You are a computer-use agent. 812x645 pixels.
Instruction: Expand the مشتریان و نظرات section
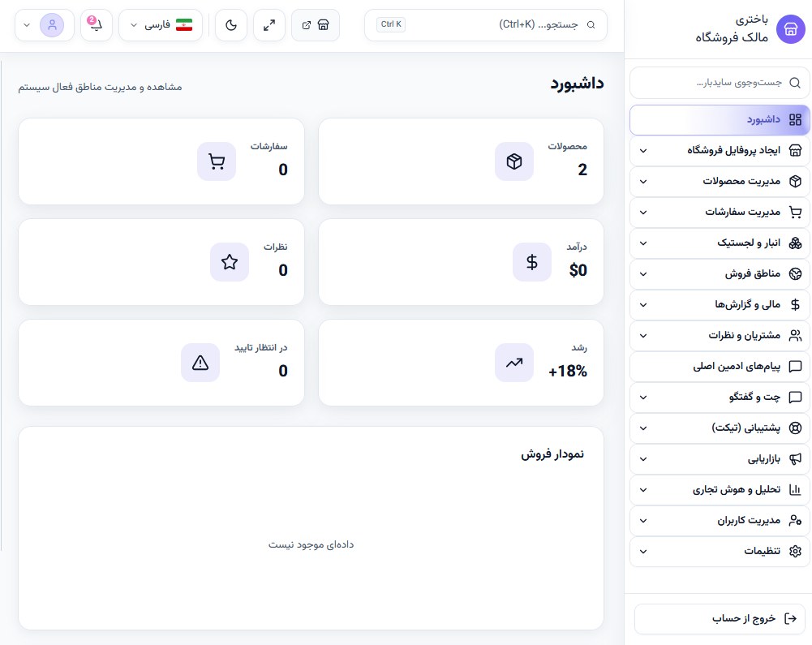point(720,336)
